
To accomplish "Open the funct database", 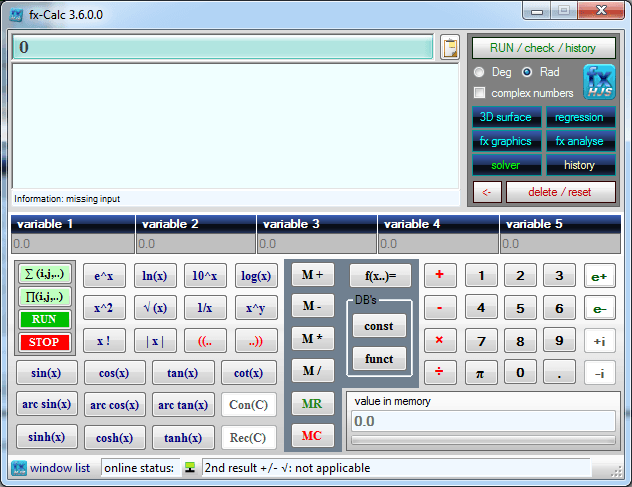I will click(379, 358).
